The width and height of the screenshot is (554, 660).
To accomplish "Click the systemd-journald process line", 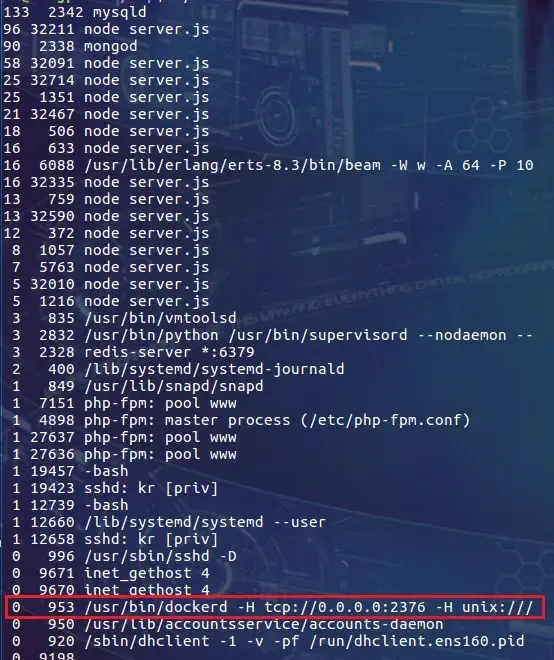I will click(178, 369).
